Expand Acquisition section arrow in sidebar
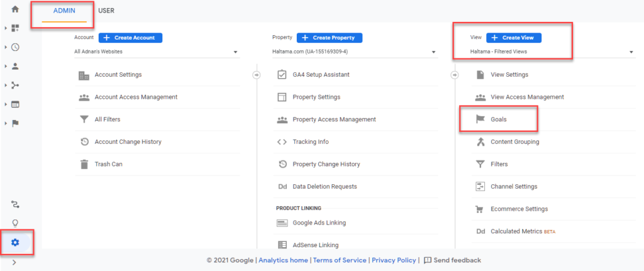 (6, 86)
